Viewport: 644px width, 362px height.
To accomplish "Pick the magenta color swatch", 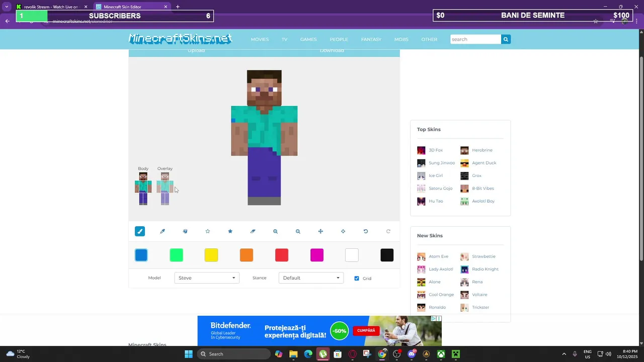I will click(317, 255).
